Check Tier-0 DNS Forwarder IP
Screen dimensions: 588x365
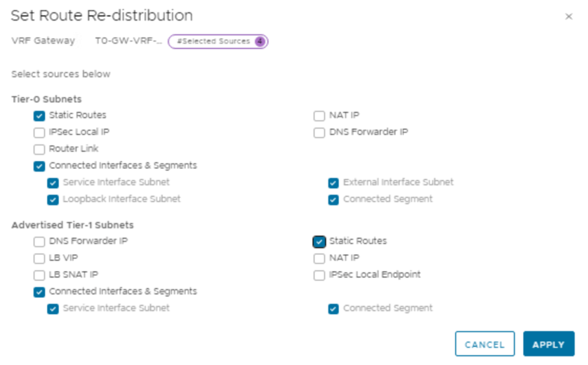pos(320,132)
